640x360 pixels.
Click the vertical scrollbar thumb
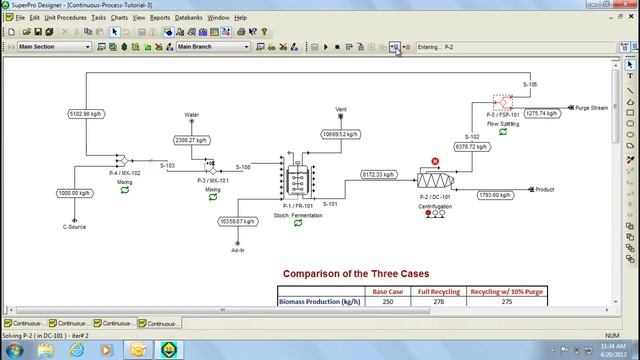click(x=616, y=106)
